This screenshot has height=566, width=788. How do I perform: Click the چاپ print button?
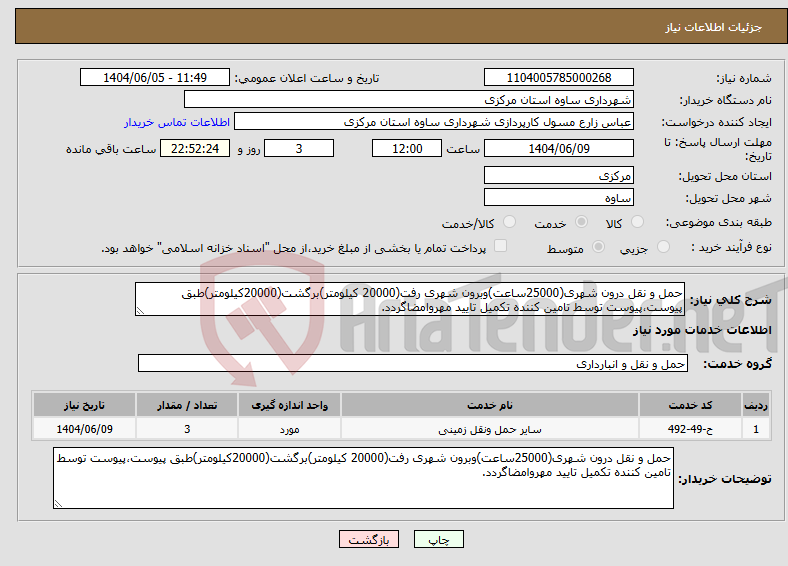click(439, 539)
